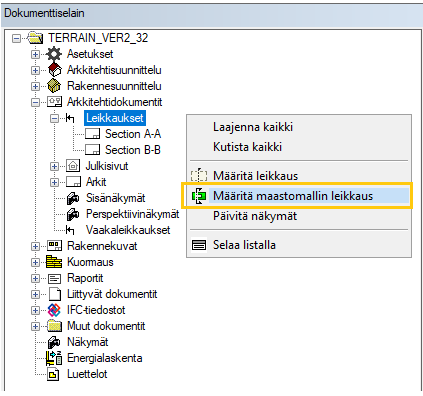This screenshot has width=423, height=396.
Task: Click the Vaakaleikkaukset arrow icon
Action: tap(70, 230)
